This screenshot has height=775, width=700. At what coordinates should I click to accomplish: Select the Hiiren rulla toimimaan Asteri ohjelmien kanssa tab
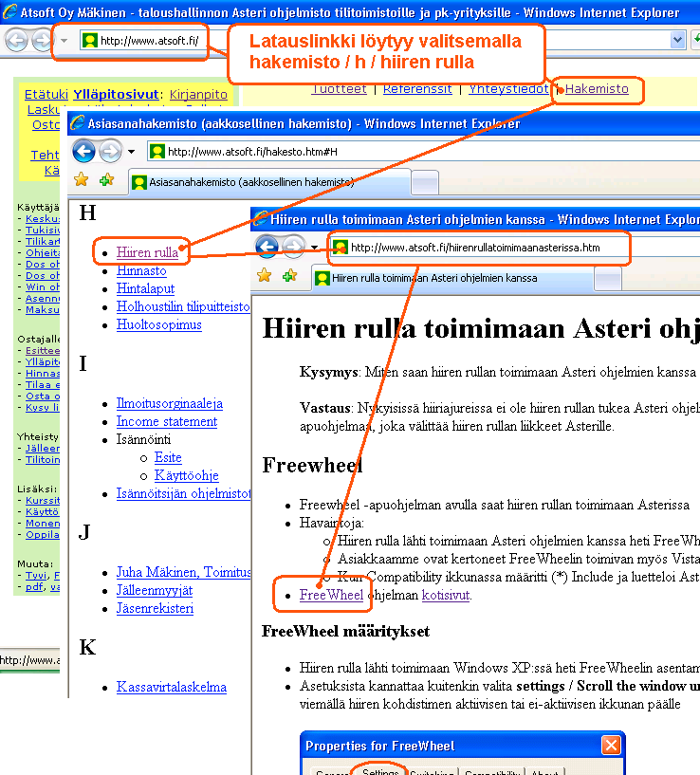pos(452,278)
